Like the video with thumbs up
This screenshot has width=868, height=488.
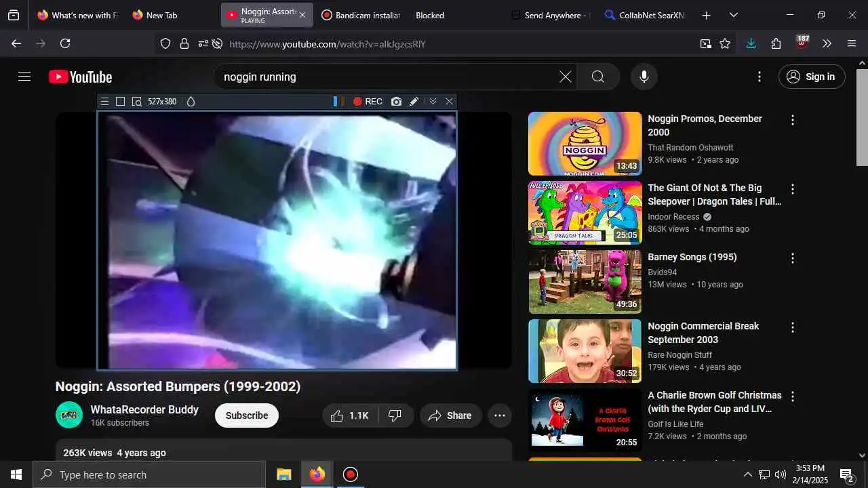click(349, 415)
